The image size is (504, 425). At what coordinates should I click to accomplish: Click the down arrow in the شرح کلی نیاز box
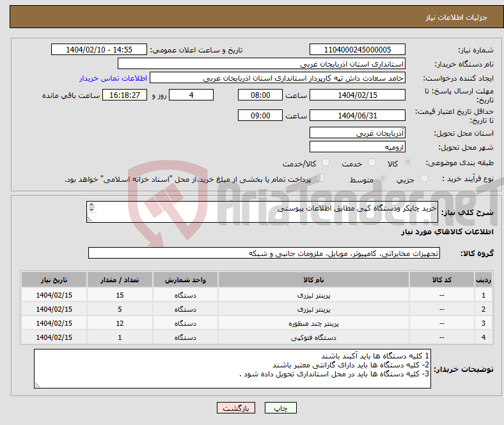(91, 211)
